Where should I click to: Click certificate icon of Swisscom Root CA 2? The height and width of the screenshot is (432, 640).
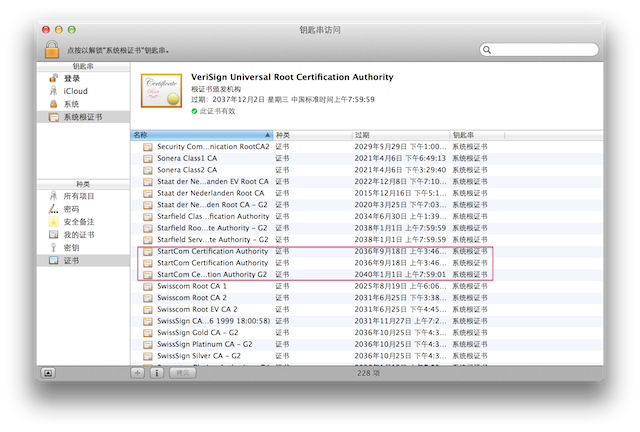coord(148,298)
